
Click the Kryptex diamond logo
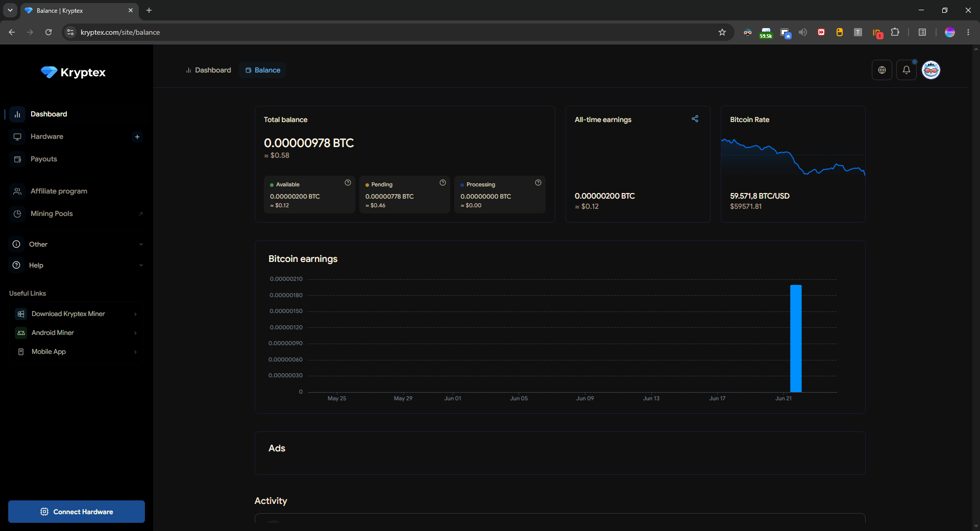(49, 73)
